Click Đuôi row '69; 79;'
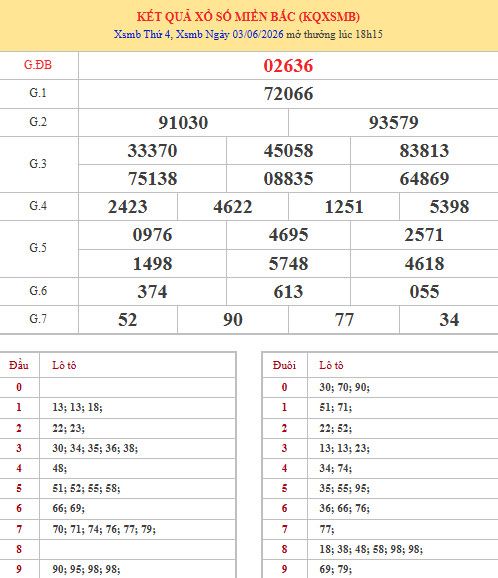Screen dimensions: 498x578 (335, 570)
